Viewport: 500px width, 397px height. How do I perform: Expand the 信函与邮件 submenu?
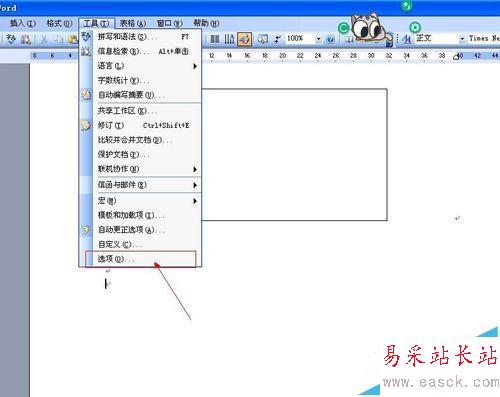coord(195,185)
